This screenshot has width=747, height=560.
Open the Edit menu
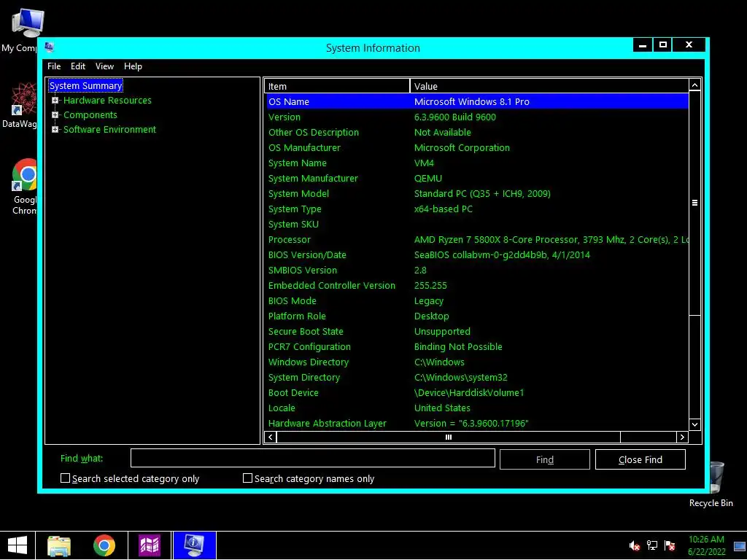click(x=78, y=66)
